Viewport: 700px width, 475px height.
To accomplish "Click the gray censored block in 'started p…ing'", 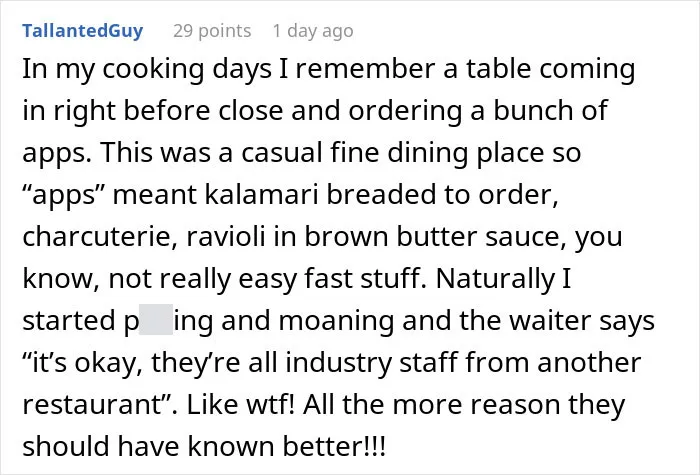I will click(x=156, y=319).
